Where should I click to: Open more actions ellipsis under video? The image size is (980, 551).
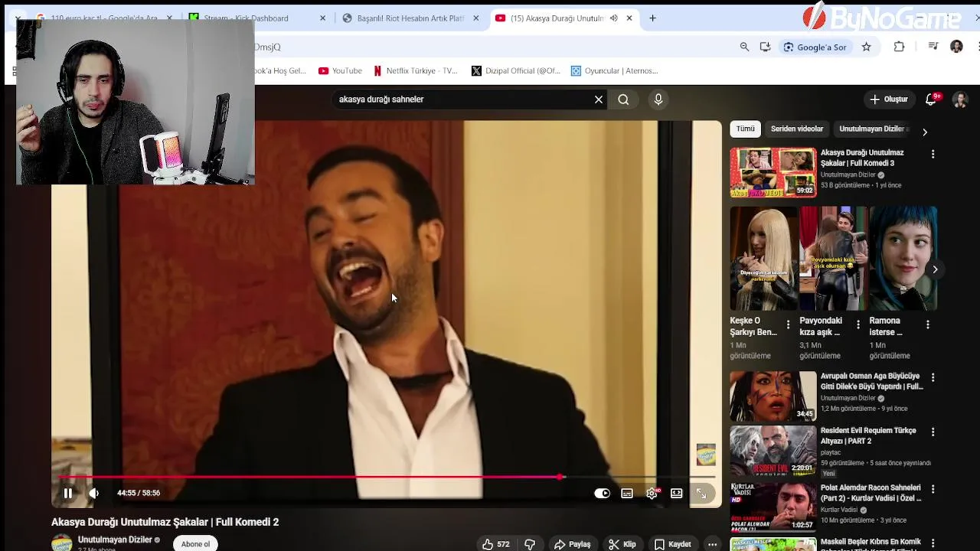point(712,544)
